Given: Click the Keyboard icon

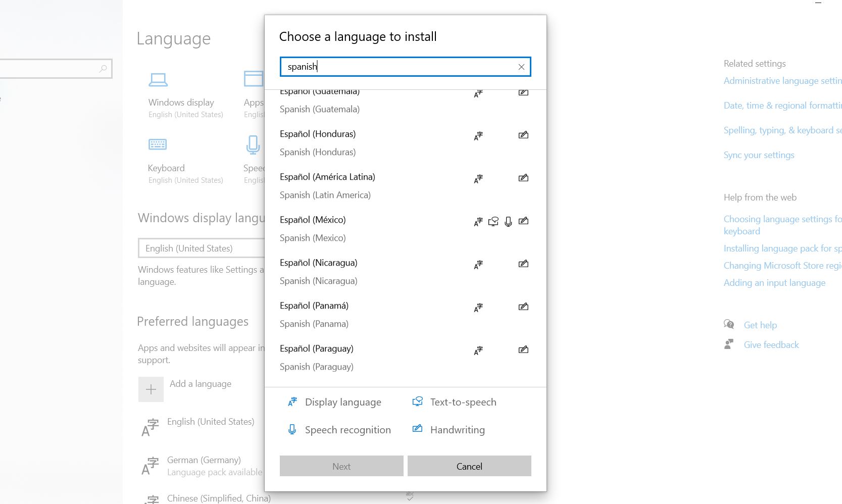Looking at the screenshot, I should click(x=158, y=144).
